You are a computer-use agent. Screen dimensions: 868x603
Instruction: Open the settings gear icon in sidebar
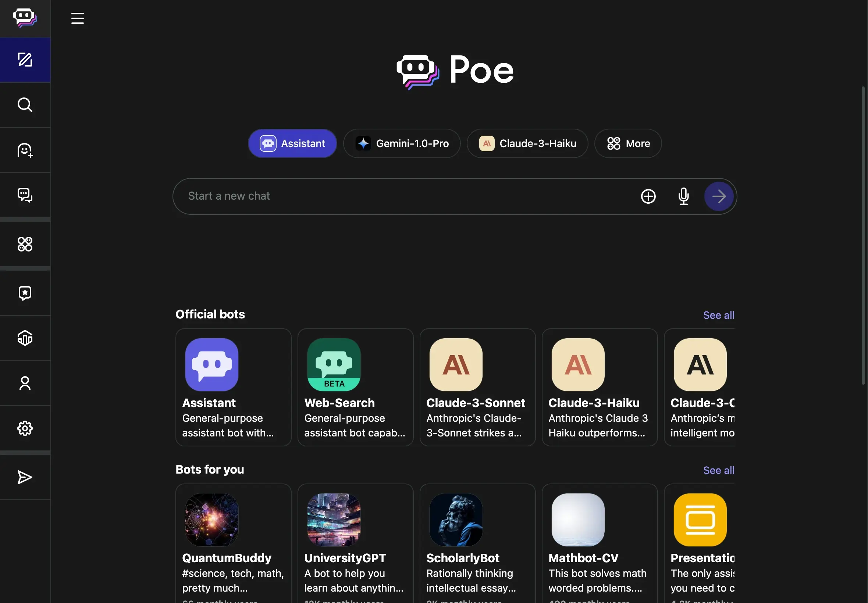coord(25,428)
